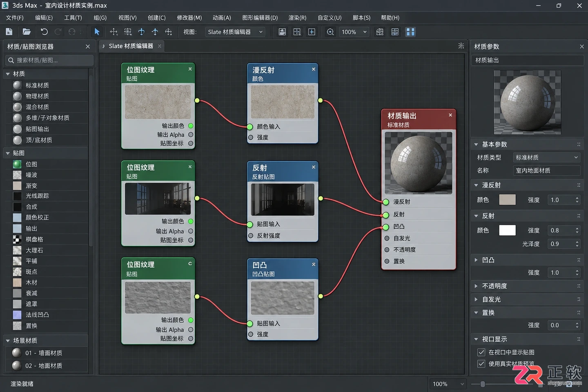Viewport: 588px width, 392px height.
Task: Select the 标准材质 sphere icon
Action: (17, 85)
